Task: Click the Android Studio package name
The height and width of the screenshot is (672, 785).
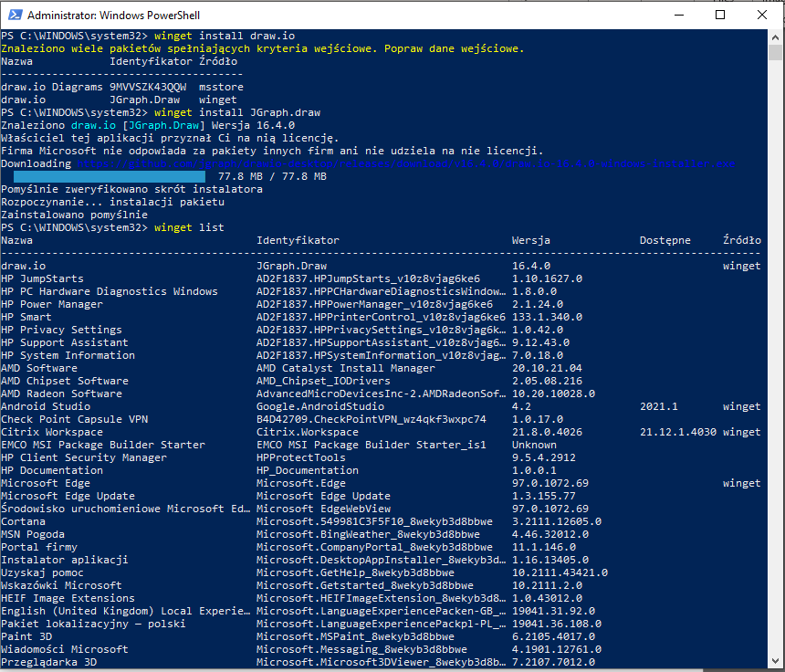Action: [45, 406]
